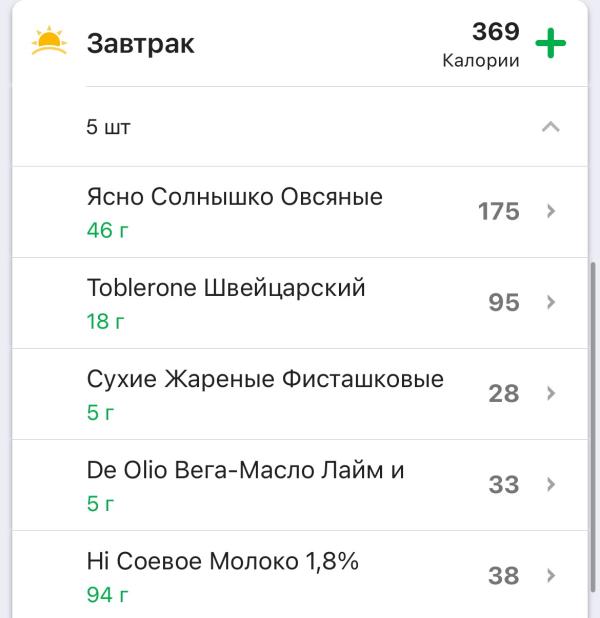Click the sun breakfast icon
Screen dimensions: 600x618
(49, 40)
